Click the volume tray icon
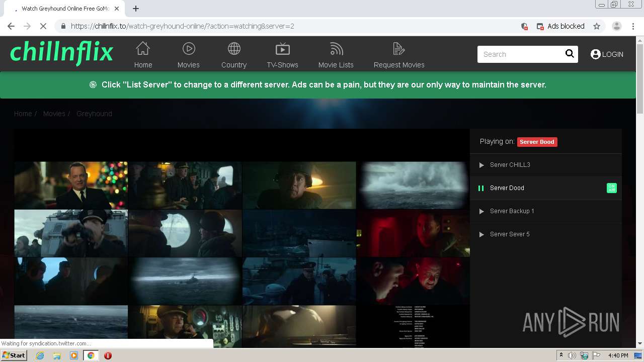Screen dimensions: 644x362 coord(572,355)
